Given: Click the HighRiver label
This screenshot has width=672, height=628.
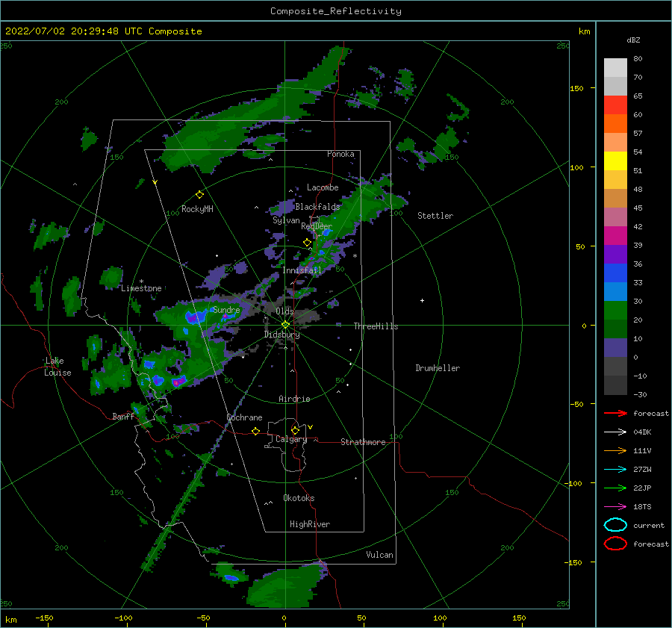Looking at the screenshot, I should click(x=310, y=524).
